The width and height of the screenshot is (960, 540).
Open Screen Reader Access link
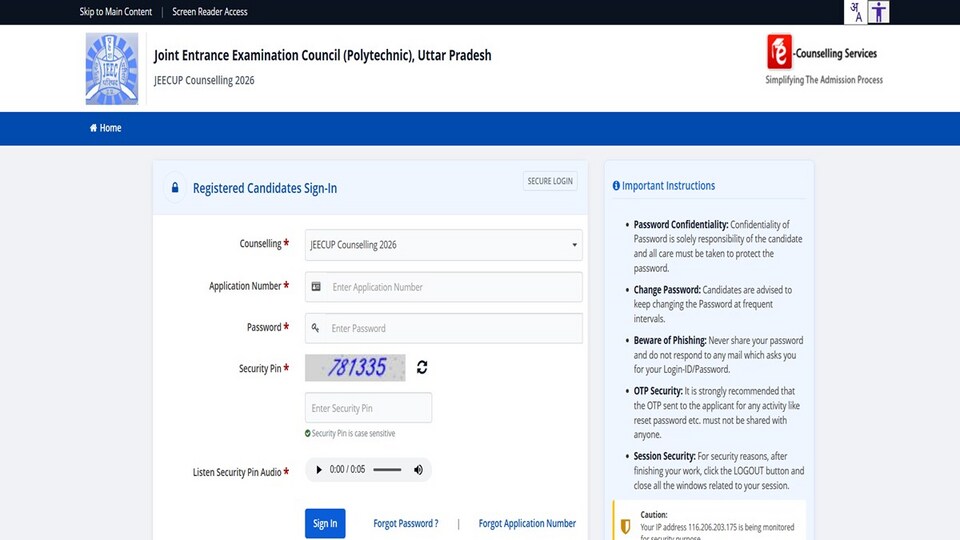(210, 12)
